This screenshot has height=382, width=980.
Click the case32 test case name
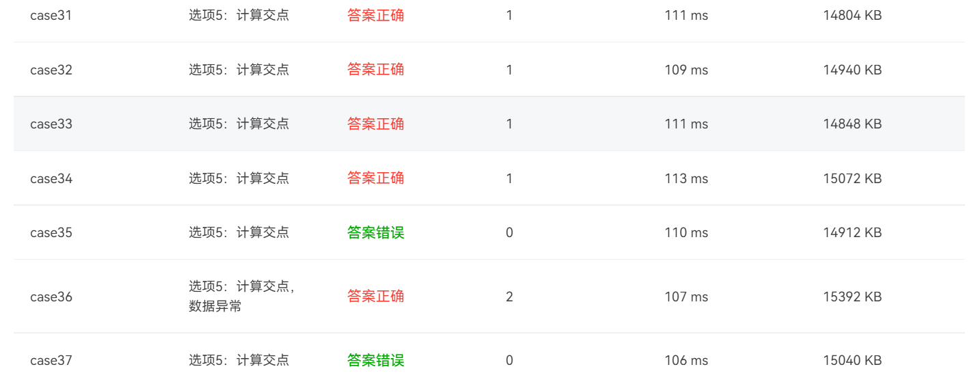pos(51,70)
